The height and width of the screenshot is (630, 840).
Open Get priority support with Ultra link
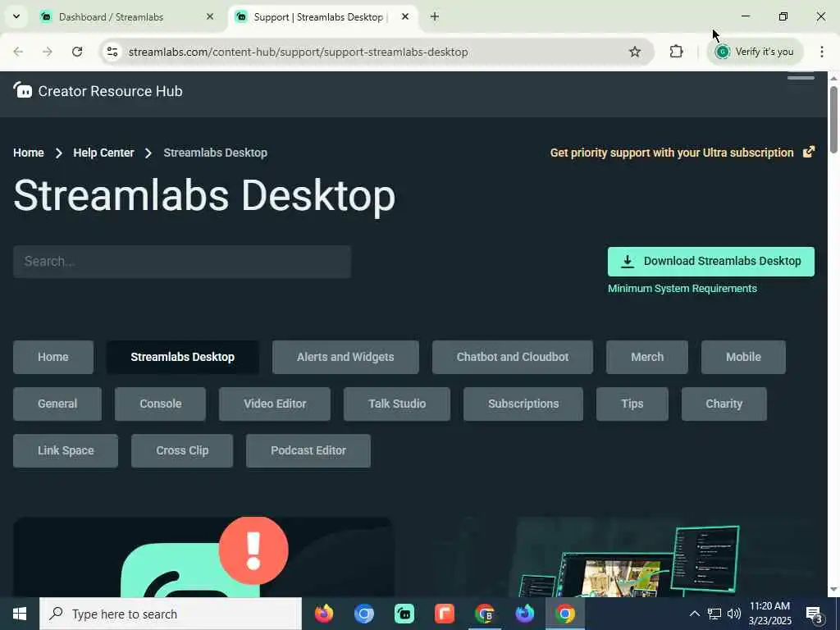(672, 153)
